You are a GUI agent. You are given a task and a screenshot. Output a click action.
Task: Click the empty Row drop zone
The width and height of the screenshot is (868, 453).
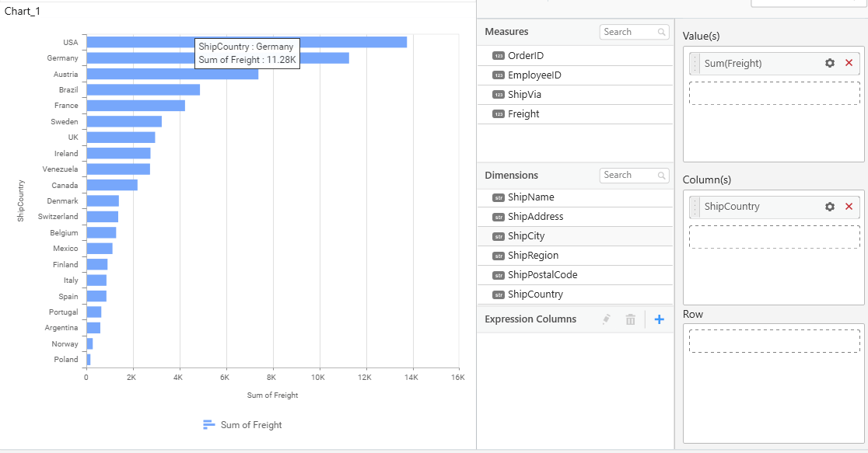click(x=774, y=341)
